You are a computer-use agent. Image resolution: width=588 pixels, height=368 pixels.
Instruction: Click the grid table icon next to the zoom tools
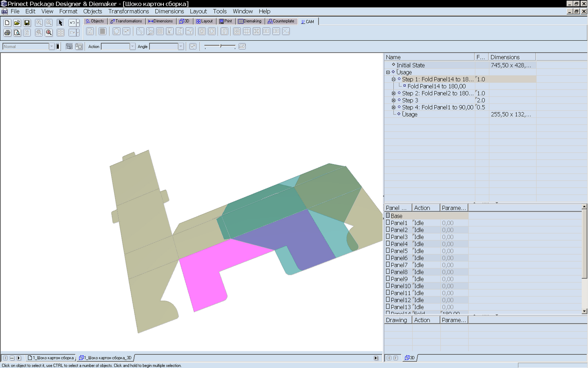tap(60, 33)
